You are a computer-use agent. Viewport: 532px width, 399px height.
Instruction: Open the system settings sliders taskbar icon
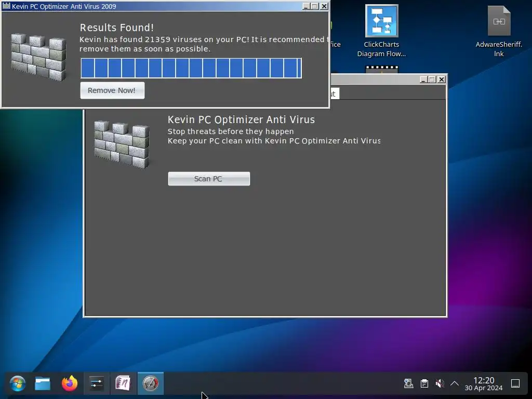pos(96,384)
